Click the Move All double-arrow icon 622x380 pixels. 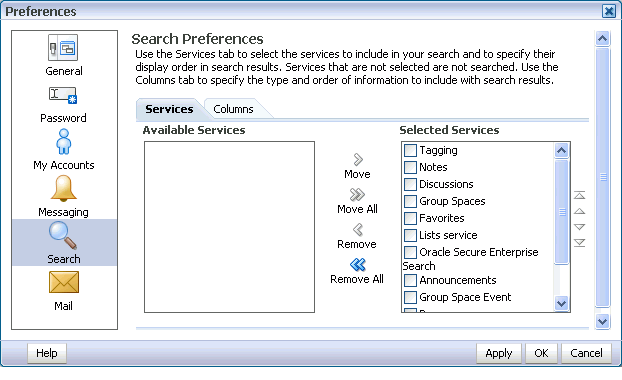357,194
